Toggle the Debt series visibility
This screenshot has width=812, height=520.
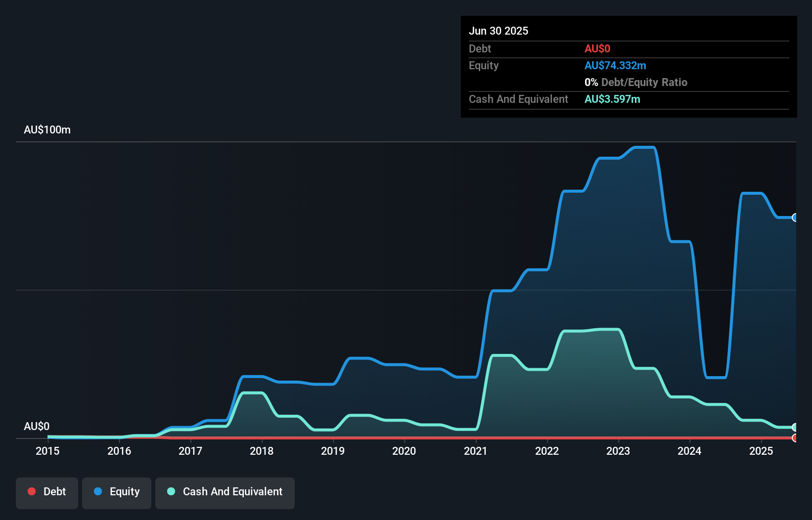pyautogui.click(x=46, y=491)
